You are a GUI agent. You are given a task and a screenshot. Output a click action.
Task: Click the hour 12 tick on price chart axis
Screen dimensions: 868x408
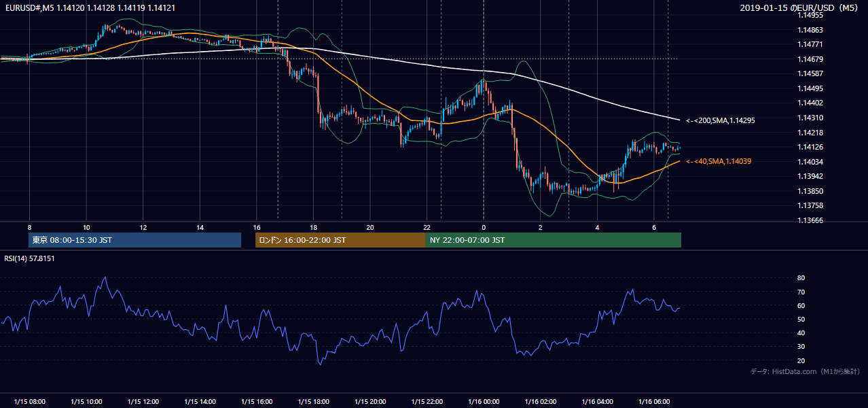[x=143, y=227]
